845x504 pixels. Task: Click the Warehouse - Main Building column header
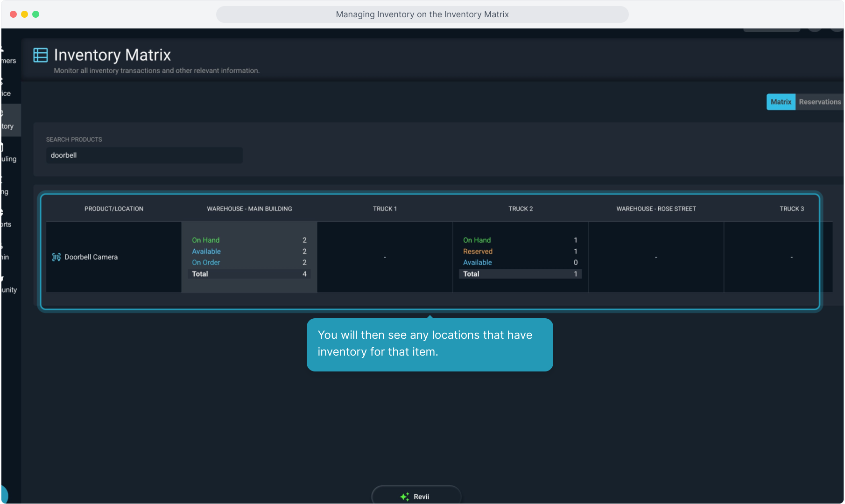point(249,209)
